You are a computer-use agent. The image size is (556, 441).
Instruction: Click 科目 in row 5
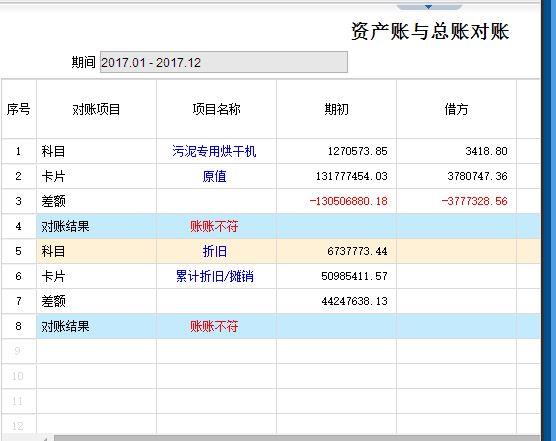tap(53, 251)
